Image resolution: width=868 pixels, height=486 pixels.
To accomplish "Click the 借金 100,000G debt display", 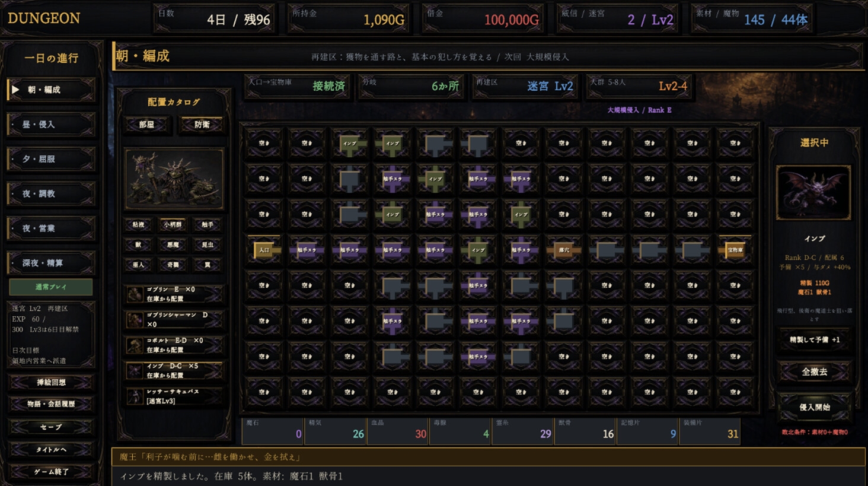I will pos(483,18).
